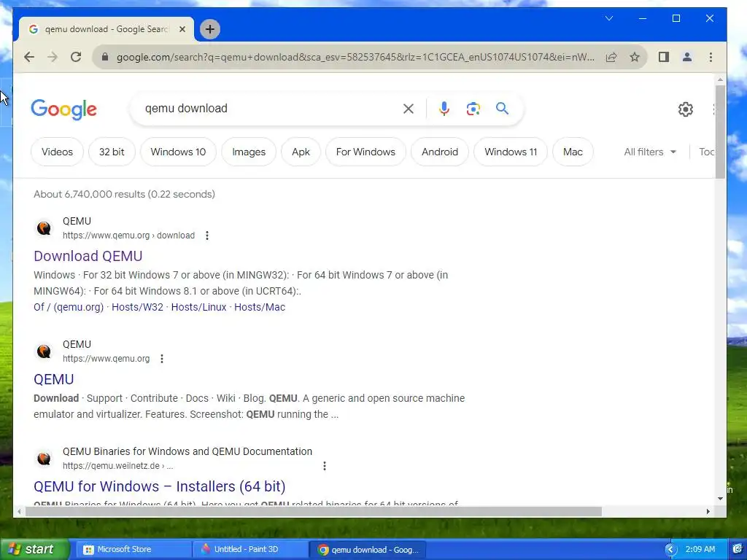Click the forward navigation arrow
Image resolution: width=747 pixels, height=560 pixels.
pyautogui.click(x=53, y=57)
